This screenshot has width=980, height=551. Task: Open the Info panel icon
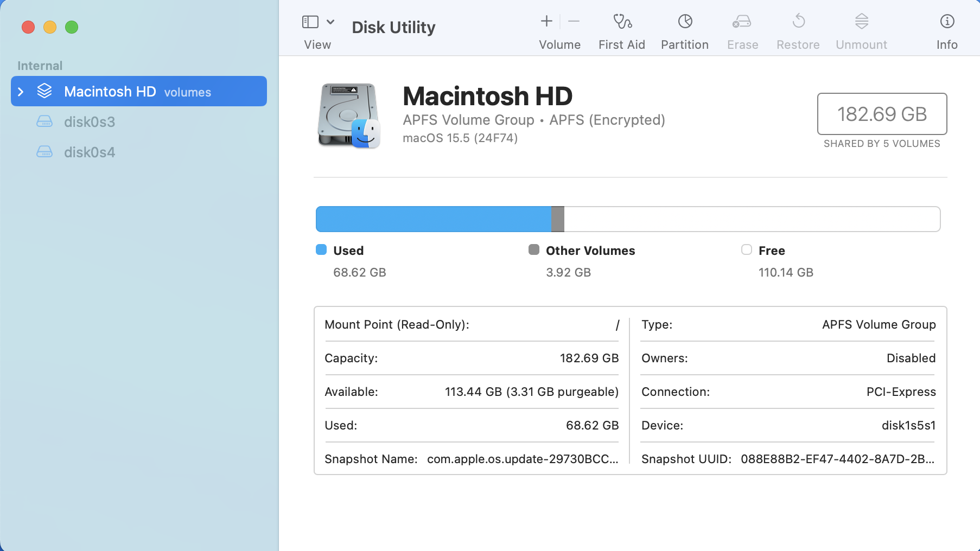coord(947,22)
